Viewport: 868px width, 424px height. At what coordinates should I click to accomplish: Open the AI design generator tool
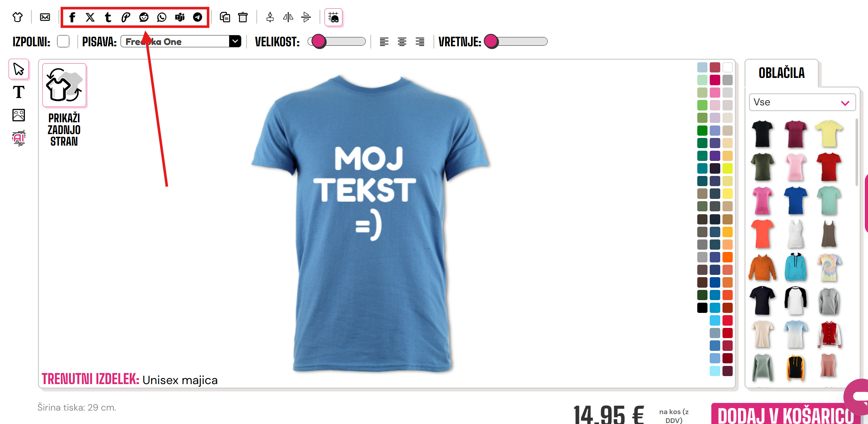[19, 138]
